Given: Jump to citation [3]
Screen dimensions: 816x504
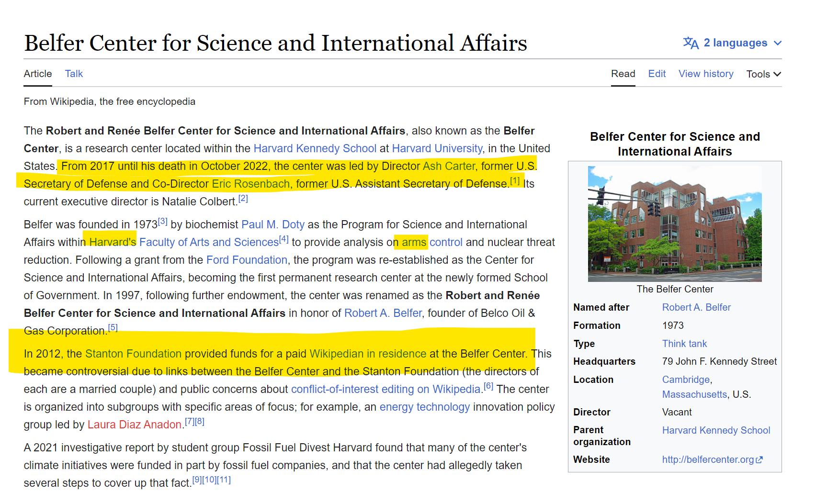Looking at the screenshot, I should tap(163, 222).
